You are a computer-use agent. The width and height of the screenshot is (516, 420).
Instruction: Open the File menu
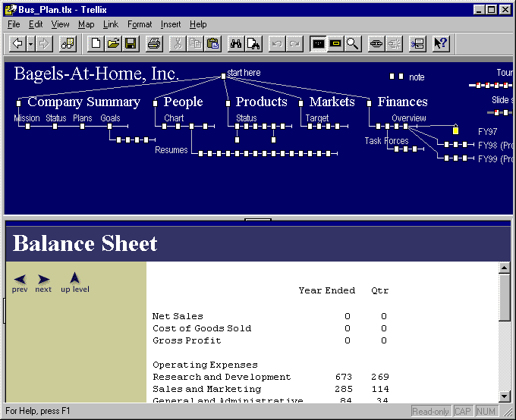coord(14,24)
